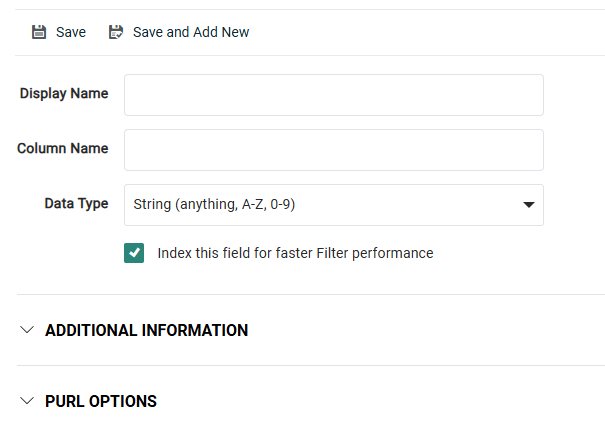Expand the ADDITIONAL INFORMATION section heading
The width and height of the screenshot is (605, 434).
click(146, 330)
